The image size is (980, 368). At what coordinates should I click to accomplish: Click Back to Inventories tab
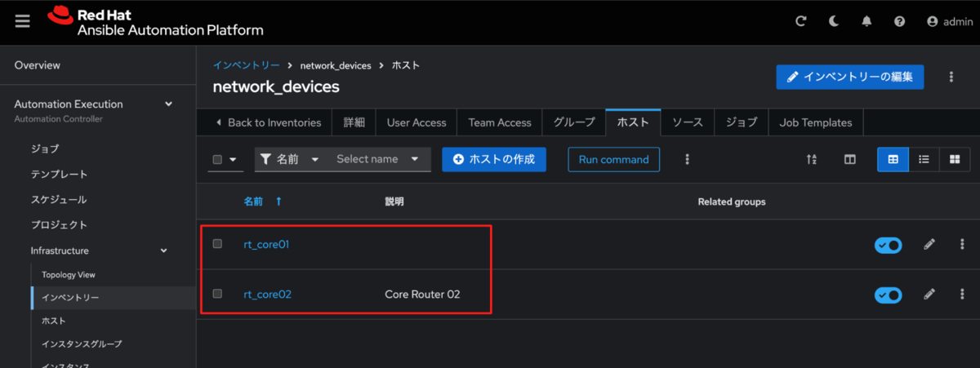(x=268, y=122)
